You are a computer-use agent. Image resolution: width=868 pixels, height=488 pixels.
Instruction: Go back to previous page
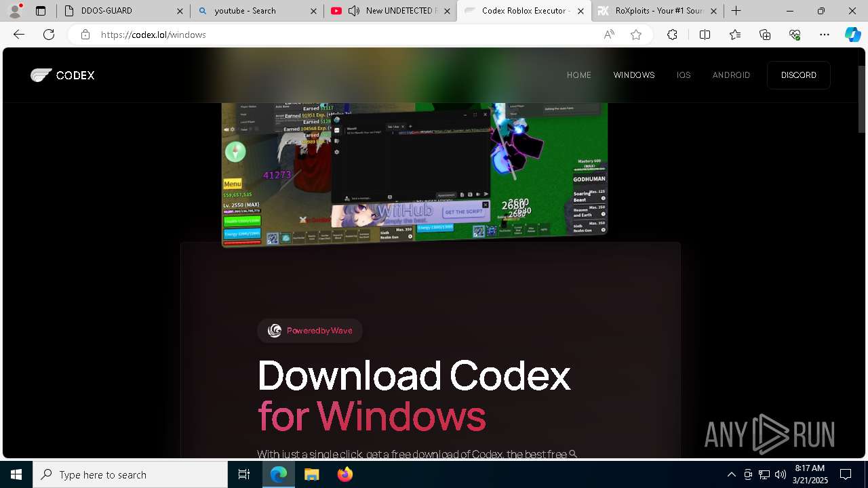pos(19,35)
